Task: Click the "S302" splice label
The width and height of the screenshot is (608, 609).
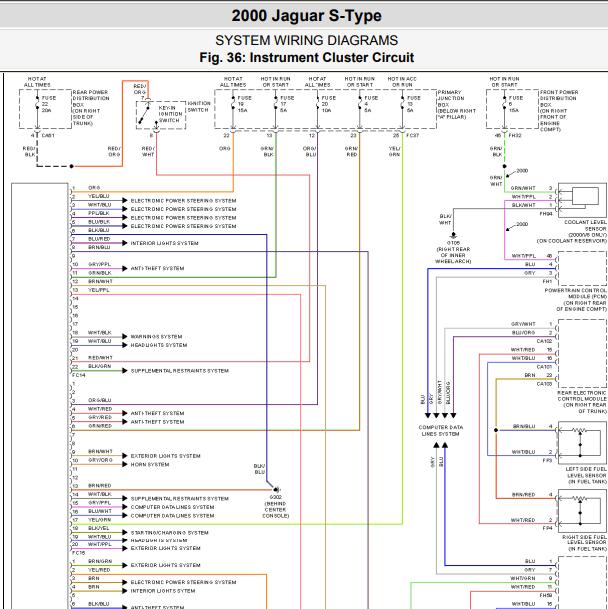Action: [275, 497]
